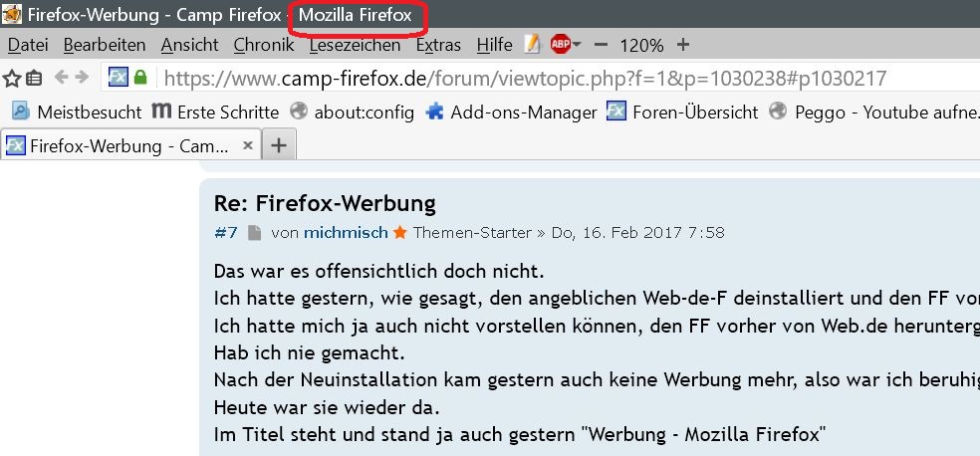Image resolution: width=980 pixels, height=456 pixels.
Task: Open the Meistbesucht bookmark folder
Action: (x=77, y=112)
